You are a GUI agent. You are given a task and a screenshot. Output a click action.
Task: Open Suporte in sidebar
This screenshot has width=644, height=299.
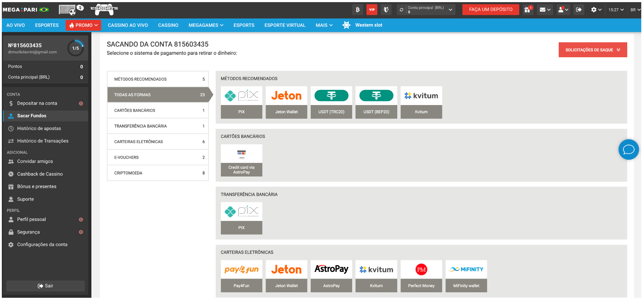pyautogui.click(x=45, y=199)
